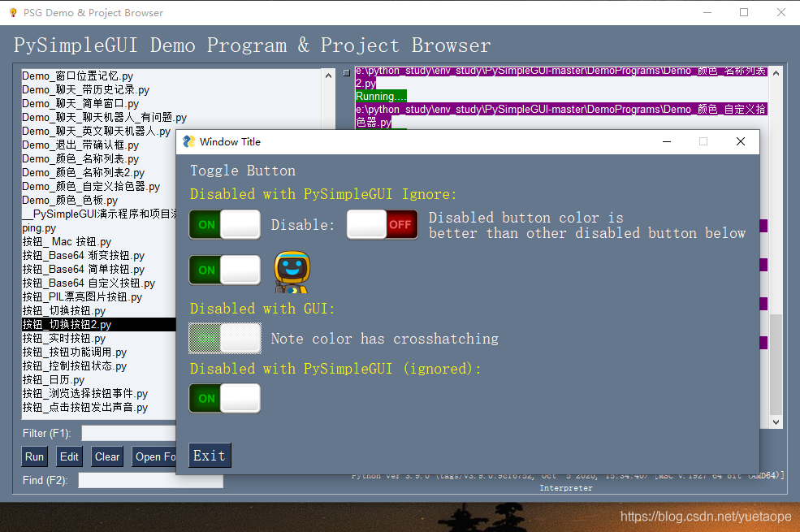Close the Window Title dialog
The image size is (800, 532).
point(741,141)
